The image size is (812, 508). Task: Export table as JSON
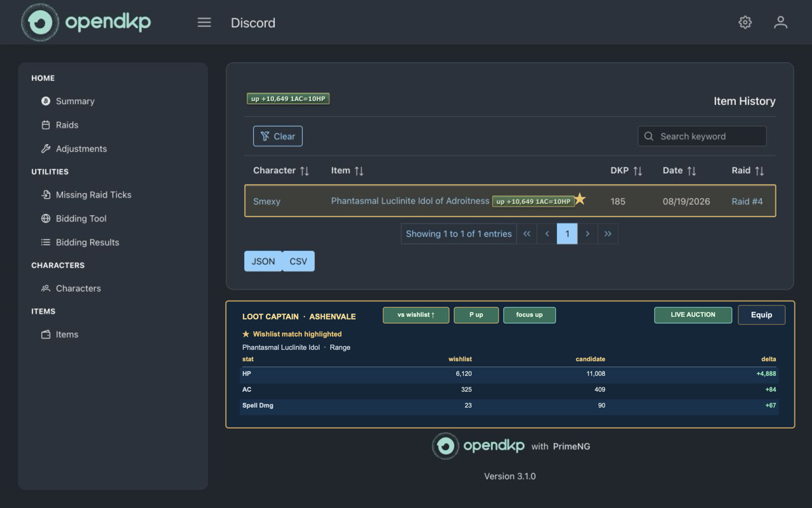click(x=263, y=261)
